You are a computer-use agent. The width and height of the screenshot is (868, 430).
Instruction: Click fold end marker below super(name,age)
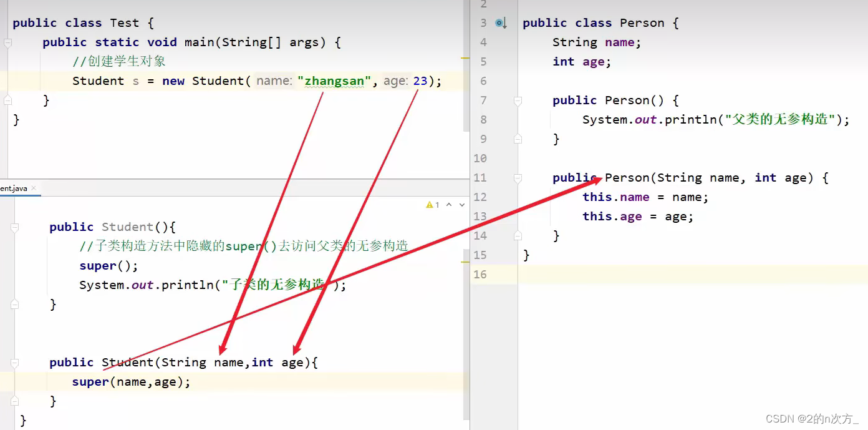pyautogui.click(x=15, y=401)
